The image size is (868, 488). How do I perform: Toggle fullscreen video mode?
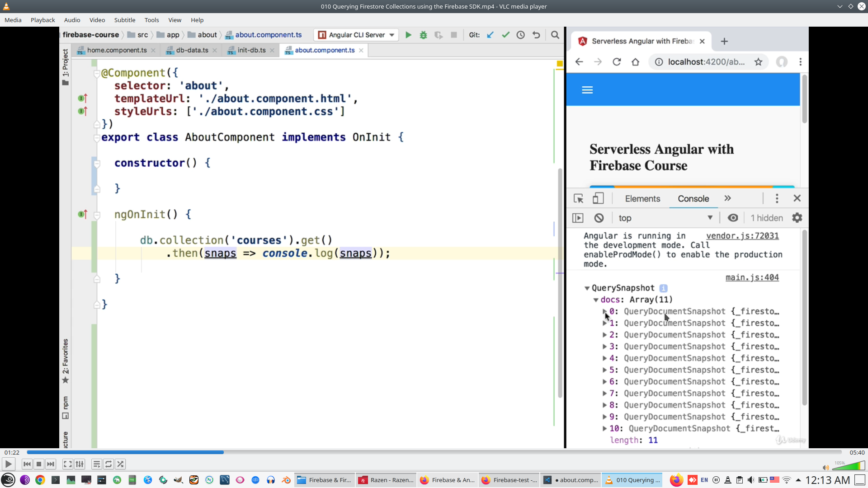tap(67, 464)
